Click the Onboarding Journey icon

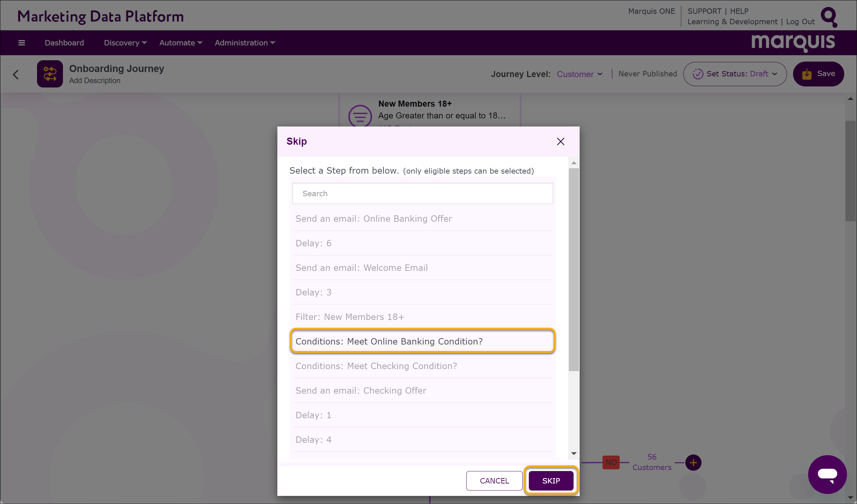click(50, 74)
